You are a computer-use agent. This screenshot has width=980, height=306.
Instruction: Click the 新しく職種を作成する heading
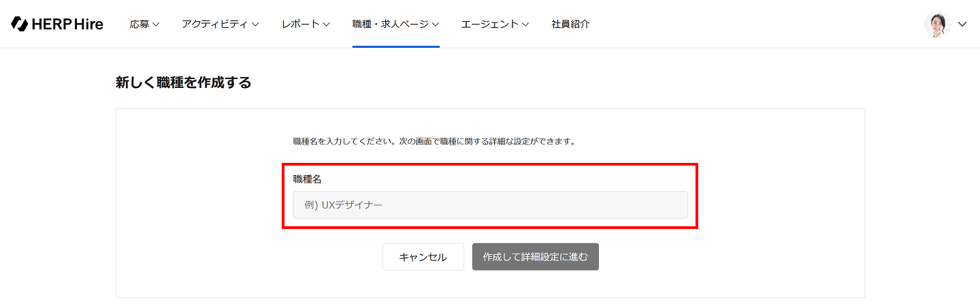pyautogui.click(x=183, y=83)
